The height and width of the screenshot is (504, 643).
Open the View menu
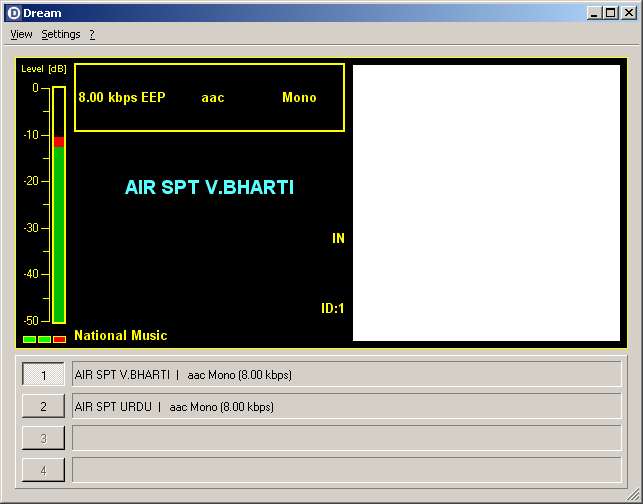(x=21, y=34)
